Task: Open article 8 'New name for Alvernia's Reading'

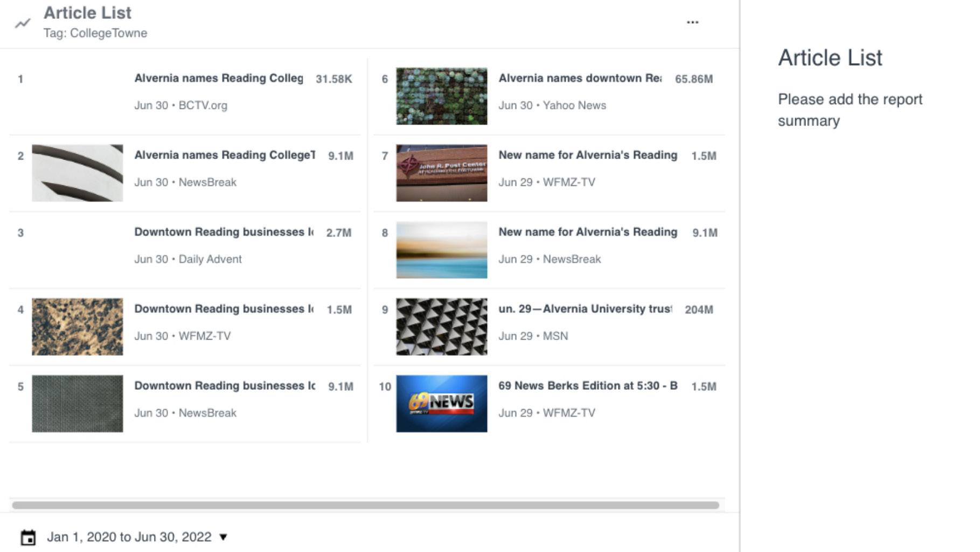Action: click(588, 232)
